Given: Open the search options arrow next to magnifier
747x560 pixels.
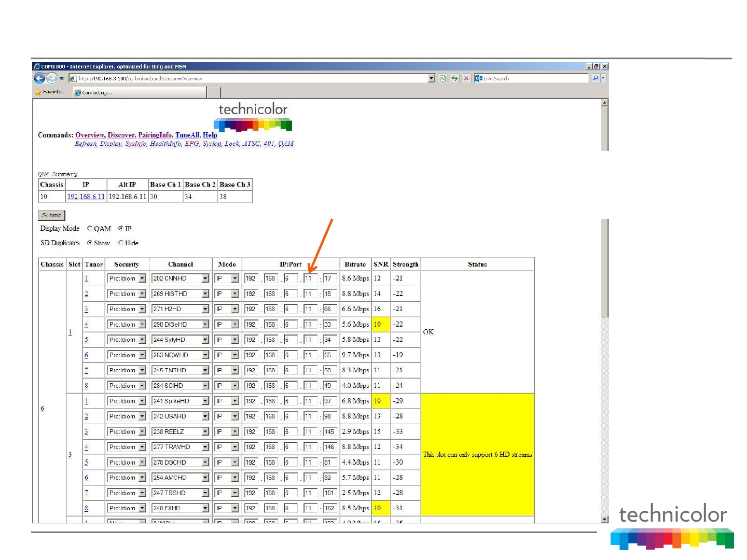Looking at the screenshot, I should 603,78.
